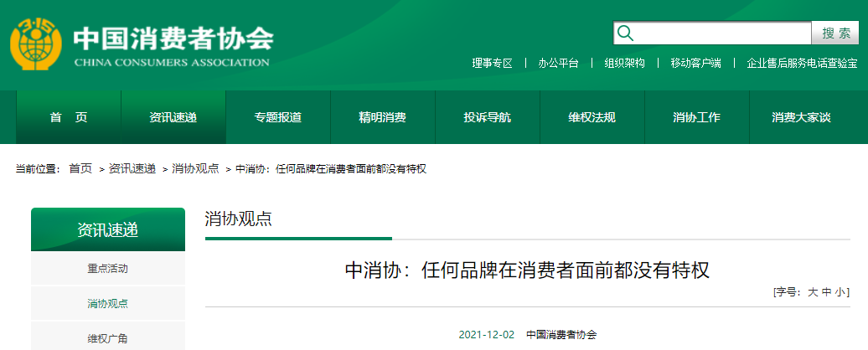Click 首页 in the breadcrumb trail

click(x=80, y=169)
